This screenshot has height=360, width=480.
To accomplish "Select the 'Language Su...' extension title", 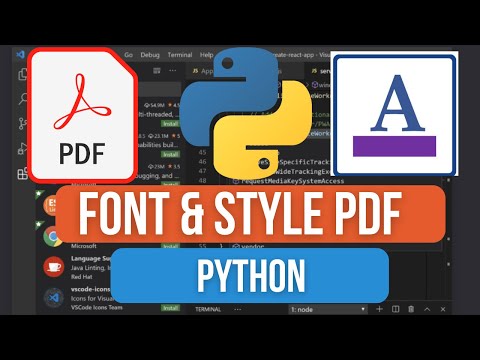I will tap(90, 258).
